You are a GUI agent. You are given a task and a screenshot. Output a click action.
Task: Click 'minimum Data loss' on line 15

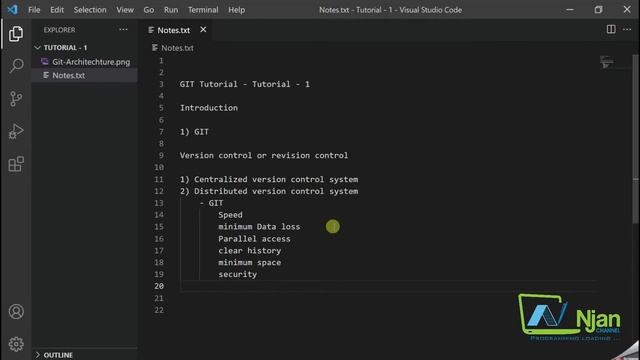259,227
